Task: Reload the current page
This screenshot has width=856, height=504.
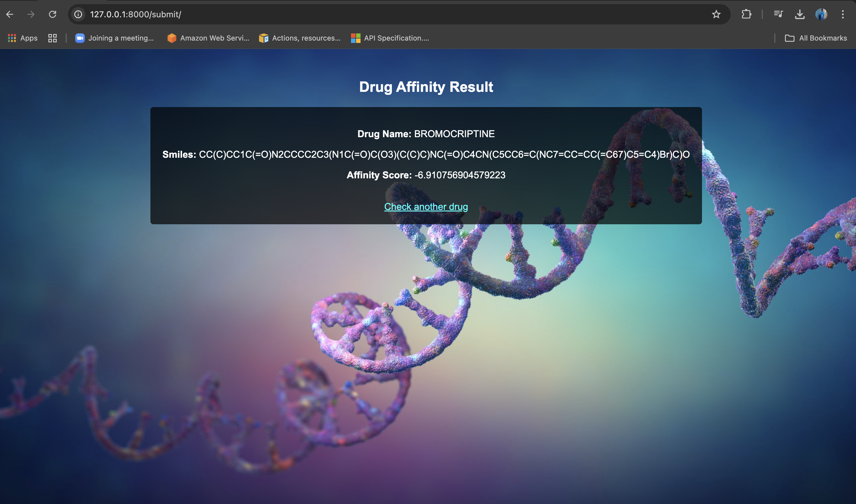Action: tap(52, 14)
